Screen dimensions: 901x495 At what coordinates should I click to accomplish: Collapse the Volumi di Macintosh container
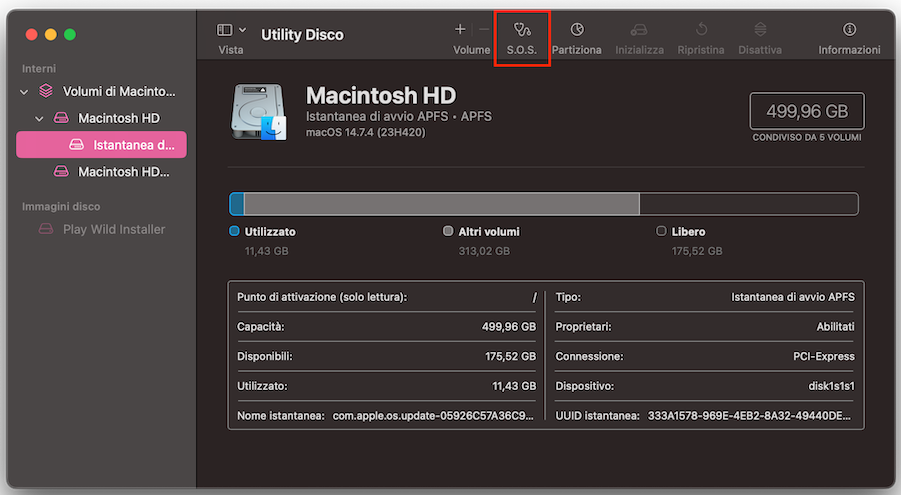(x=24, y=92)
